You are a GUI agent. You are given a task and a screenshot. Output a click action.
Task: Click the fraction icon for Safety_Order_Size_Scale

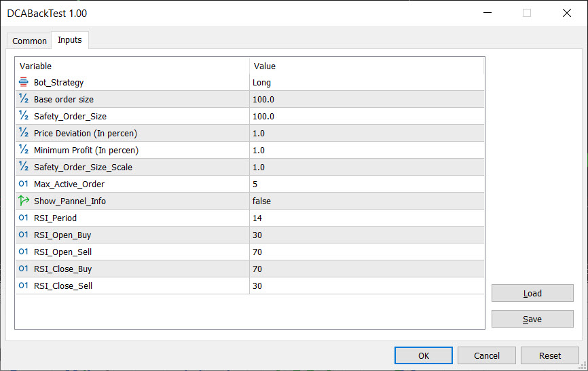[x=23, y=167]
